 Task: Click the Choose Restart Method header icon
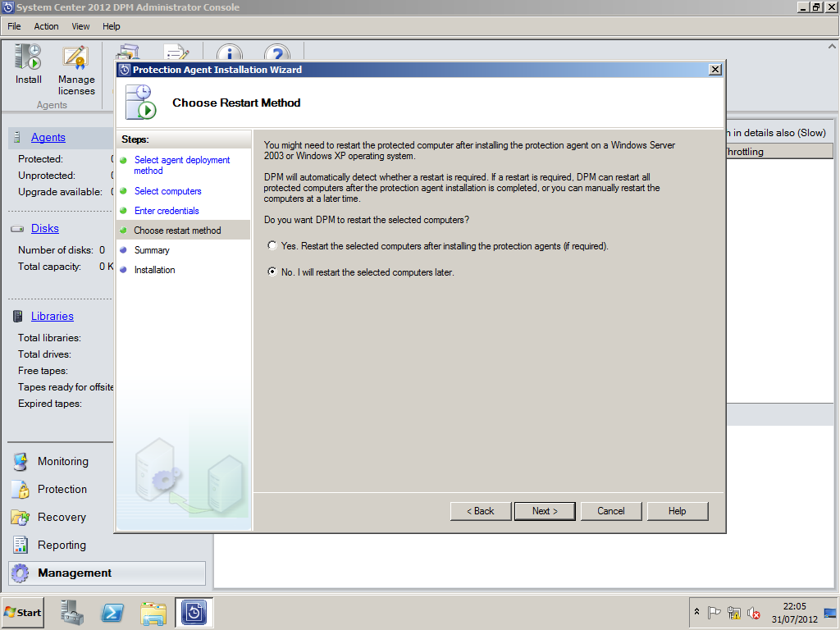(140, 102)
